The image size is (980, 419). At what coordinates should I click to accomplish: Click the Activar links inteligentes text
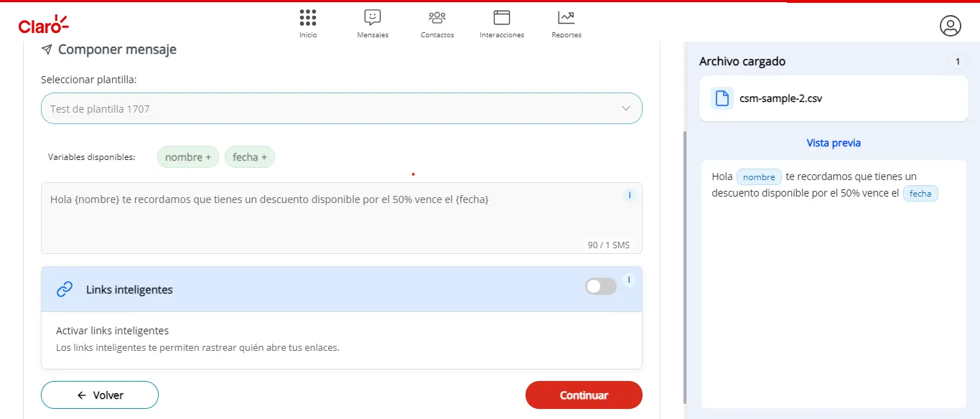point(112,331)
